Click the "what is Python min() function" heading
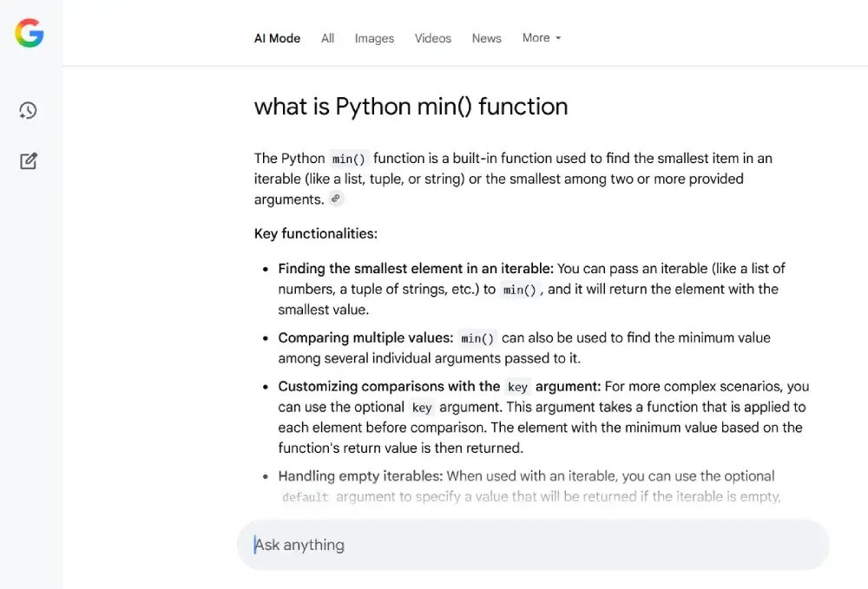Viewport: 868px width, 589px height. (x=411, y=107)
